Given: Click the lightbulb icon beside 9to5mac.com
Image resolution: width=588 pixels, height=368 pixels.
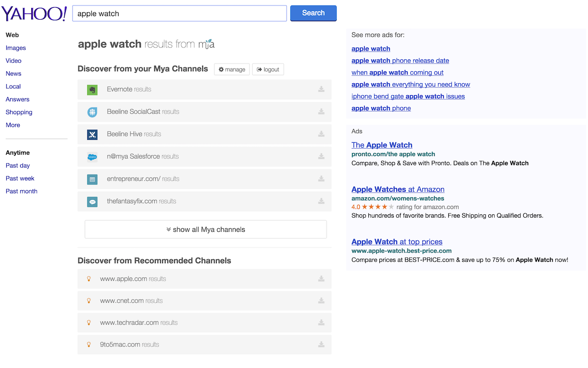Looking at the screenshot, I should [89, 345].
